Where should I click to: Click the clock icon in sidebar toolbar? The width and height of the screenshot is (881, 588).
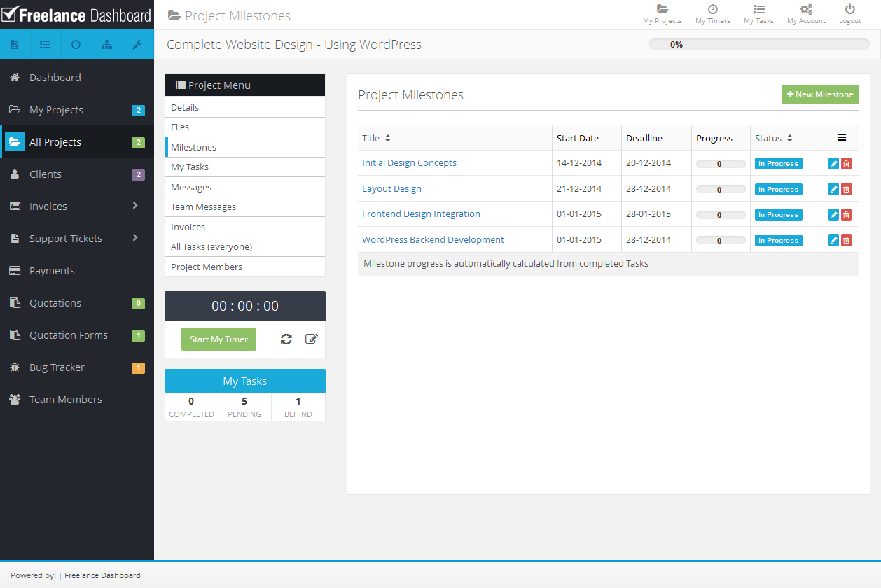coord(76,45)
